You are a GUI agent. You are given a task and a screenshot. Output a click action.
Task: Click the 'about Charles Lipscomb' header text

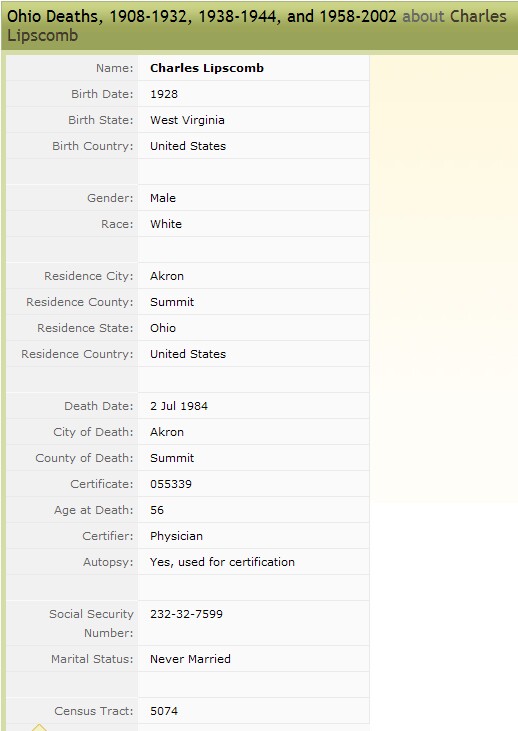256,26
